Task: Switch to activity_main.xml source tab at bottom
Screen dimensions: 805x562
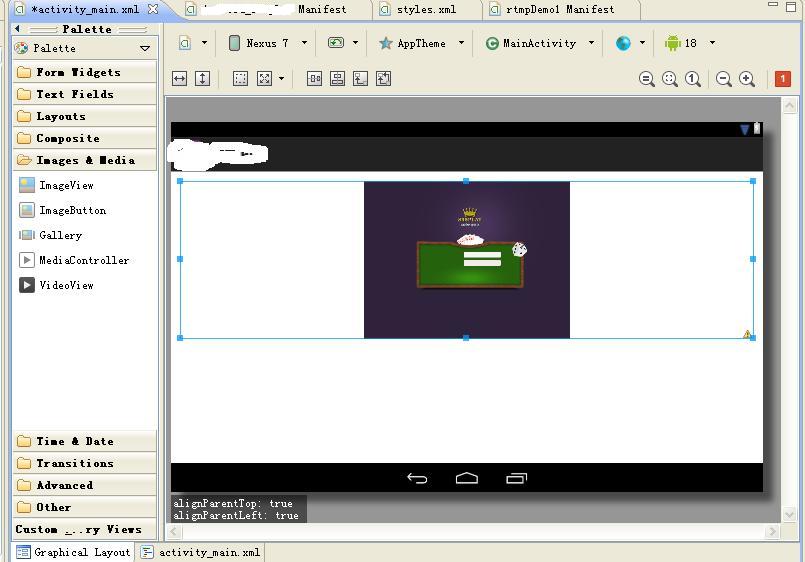Action: click(x=209, y=552)
